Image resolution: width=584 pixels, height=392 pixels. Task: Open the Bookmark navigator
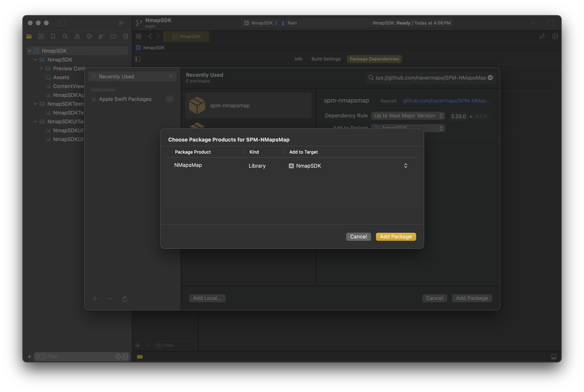pos(53,37)
